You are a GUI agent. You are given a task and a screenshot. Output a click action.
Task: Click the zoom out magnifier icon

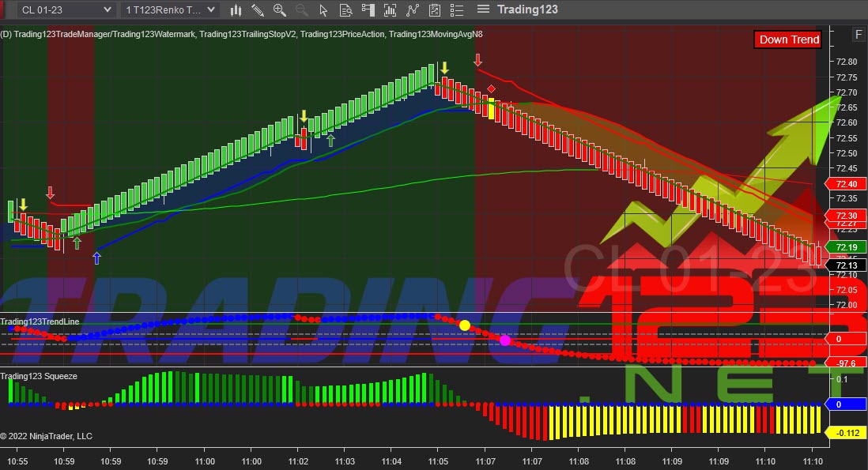302,9
